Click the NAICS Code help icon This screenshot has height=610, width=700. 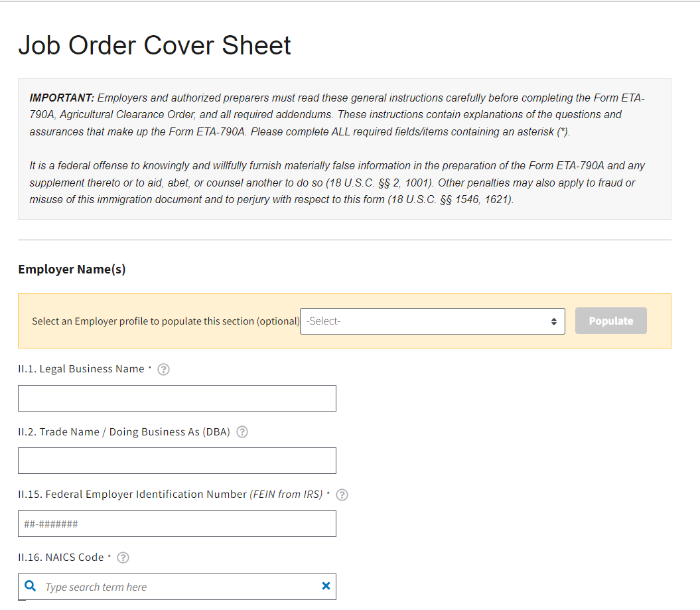(x=123, y=558)
